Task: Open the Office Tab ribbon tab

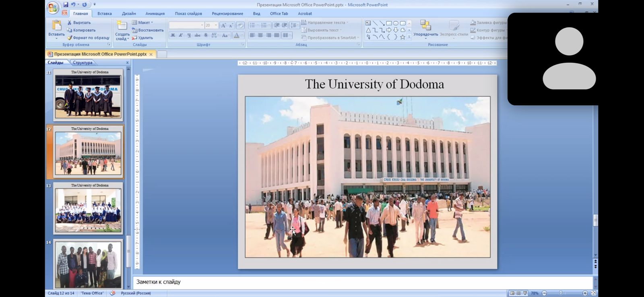Action: 279,14
